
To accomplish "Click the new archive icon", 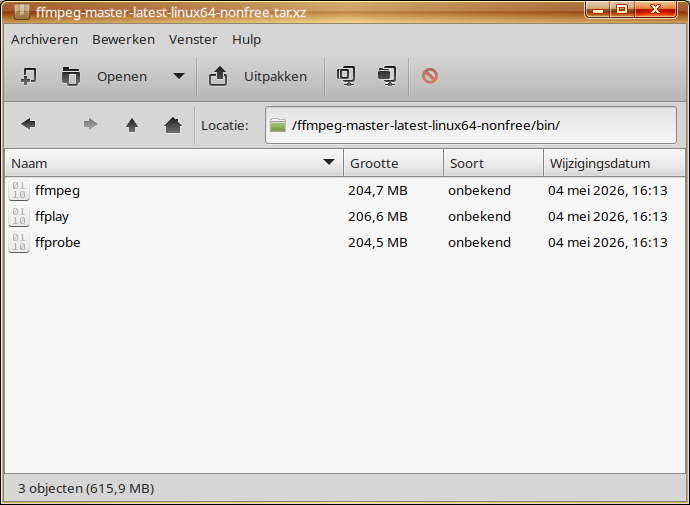I will (29, 76).
